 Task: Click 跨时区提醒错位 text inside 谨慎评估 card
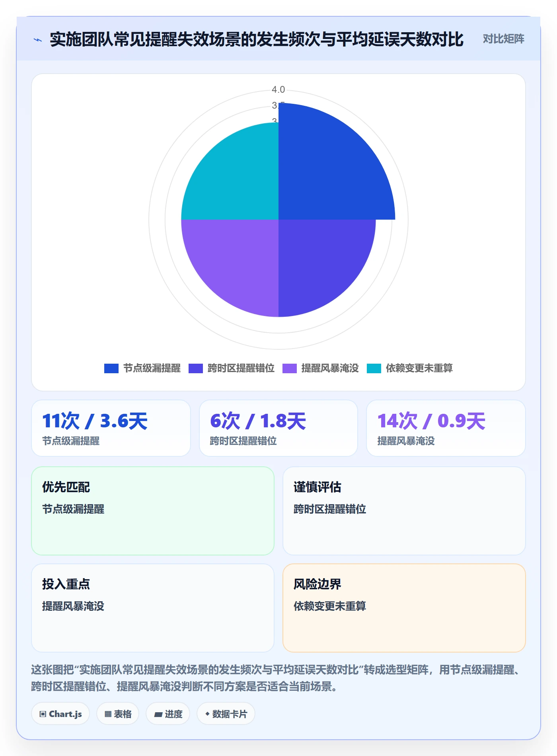(330, 509)
